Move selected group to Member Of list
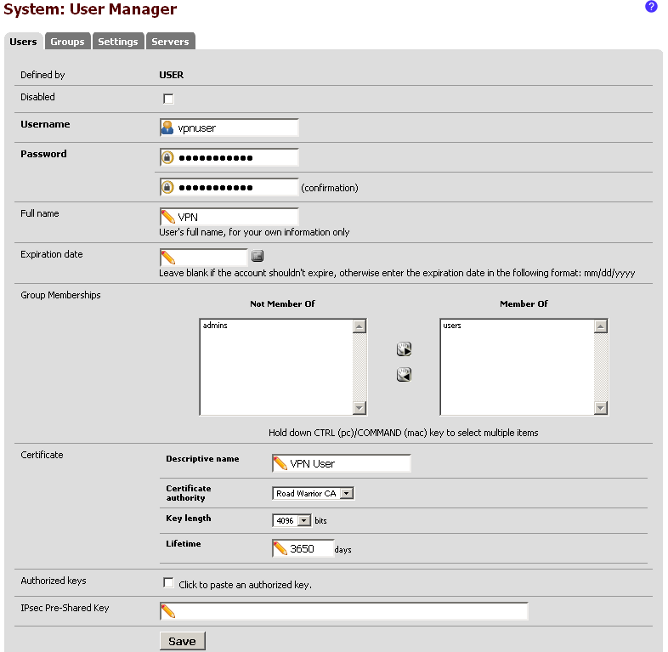The image size is (668, 652). tap(404, 349)
